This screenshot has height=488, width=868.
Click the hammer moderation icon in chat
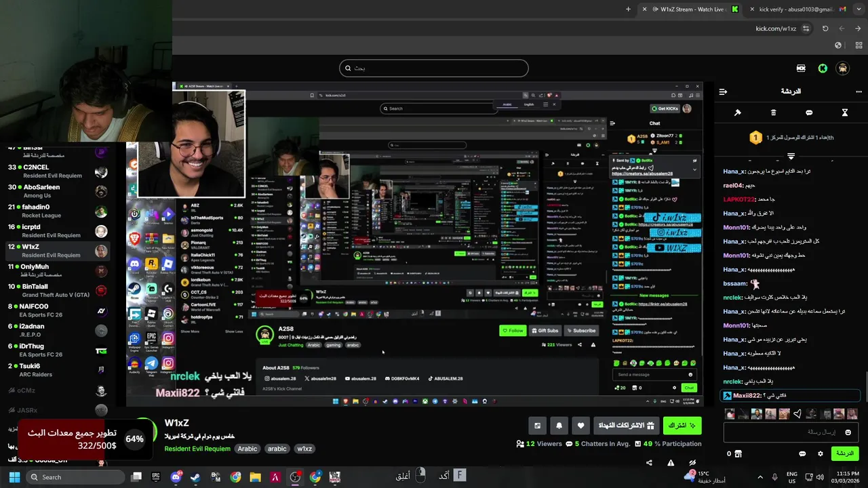(738, 113)
